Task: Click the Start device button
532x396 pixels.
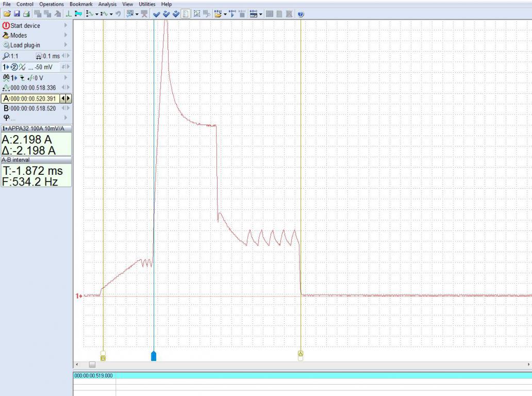Action: pyautogui.click(x=25, y=25)
